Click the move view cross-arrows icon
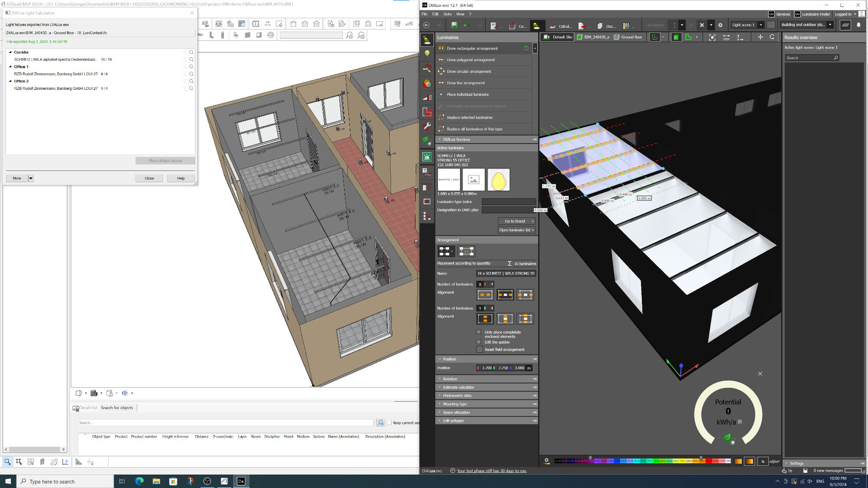Screen dimensions: 868x488 click(x=760, y=37)
